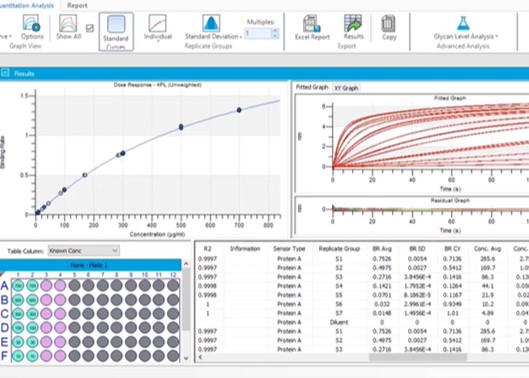Click the Results export icon
529x378 pixels.
tap(353, 23)
